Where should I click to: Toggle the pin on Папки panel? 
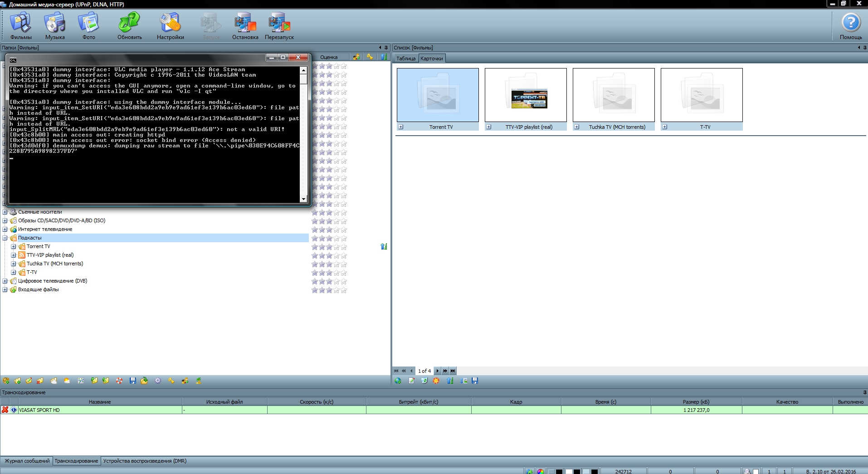coord(386,48)
